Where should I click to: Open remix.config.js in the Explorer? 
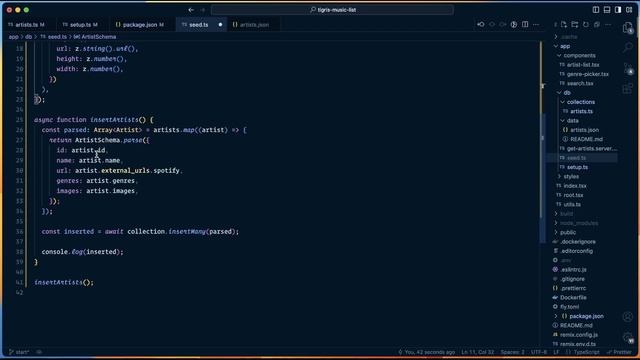click(x=579, y=335)
